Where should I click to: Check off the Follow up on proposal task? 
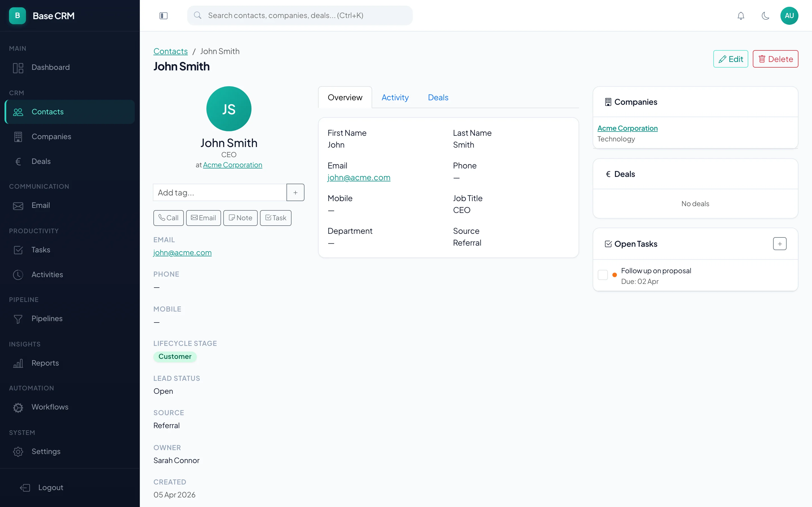pos(603,275)
